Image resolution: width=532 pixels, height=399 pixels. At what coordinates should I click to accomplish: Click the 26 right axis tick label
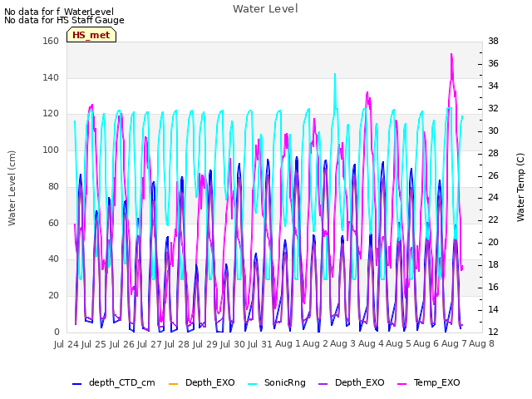[493, 175]
